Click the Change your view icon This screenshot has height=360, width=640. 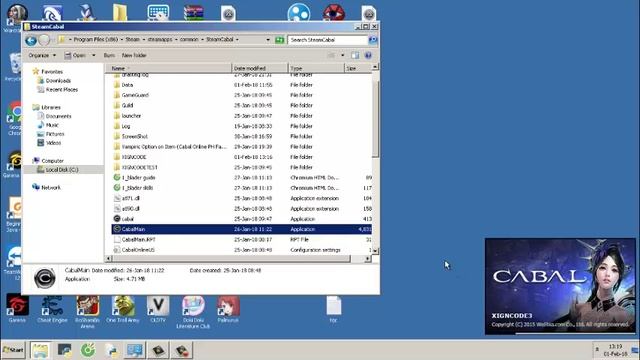[331, 55]
